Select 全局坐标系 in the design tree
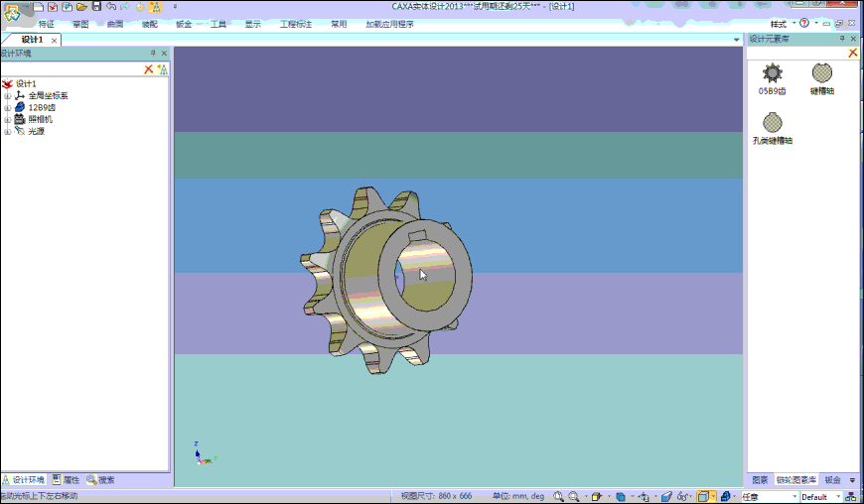Image resolution: width=864 pixels, height=504 pixels. (48, 95)
